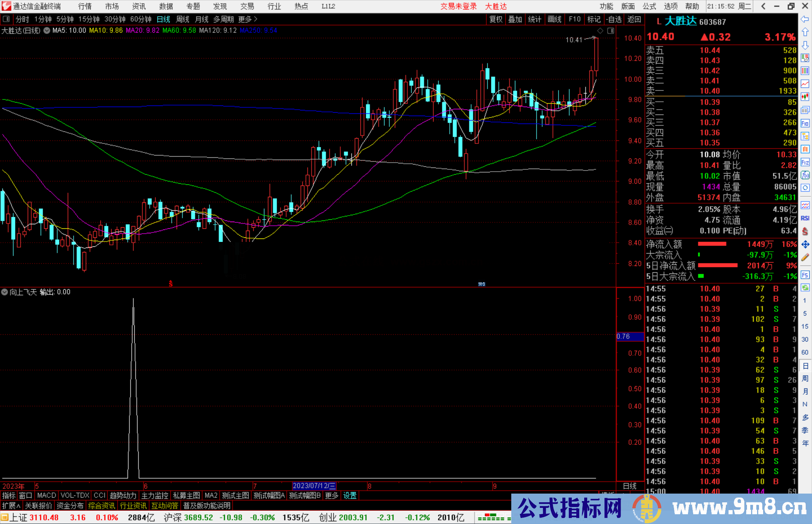Click the red S marker on chart bottom
The height and width of the screenshot is (524, 812).
pos(171,284)
